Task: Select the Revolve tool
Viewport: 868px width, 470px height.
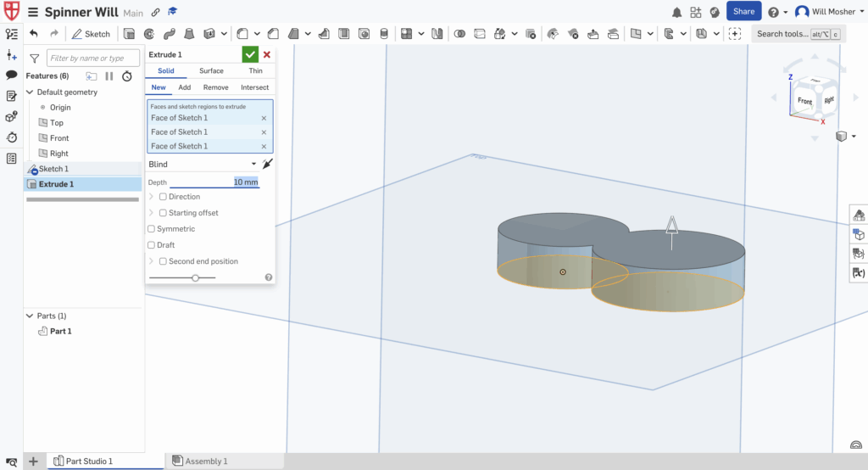Action: click(x=149, y=34)
